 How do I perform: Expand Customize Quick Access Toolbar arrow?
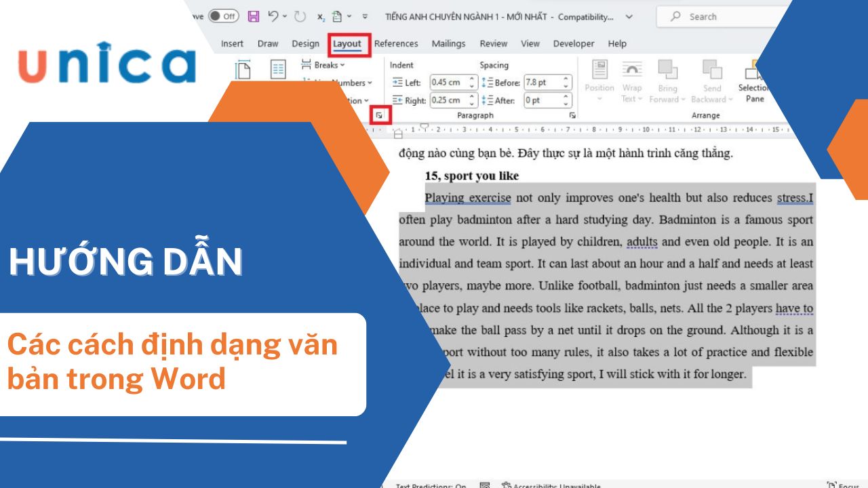(366, 16)
